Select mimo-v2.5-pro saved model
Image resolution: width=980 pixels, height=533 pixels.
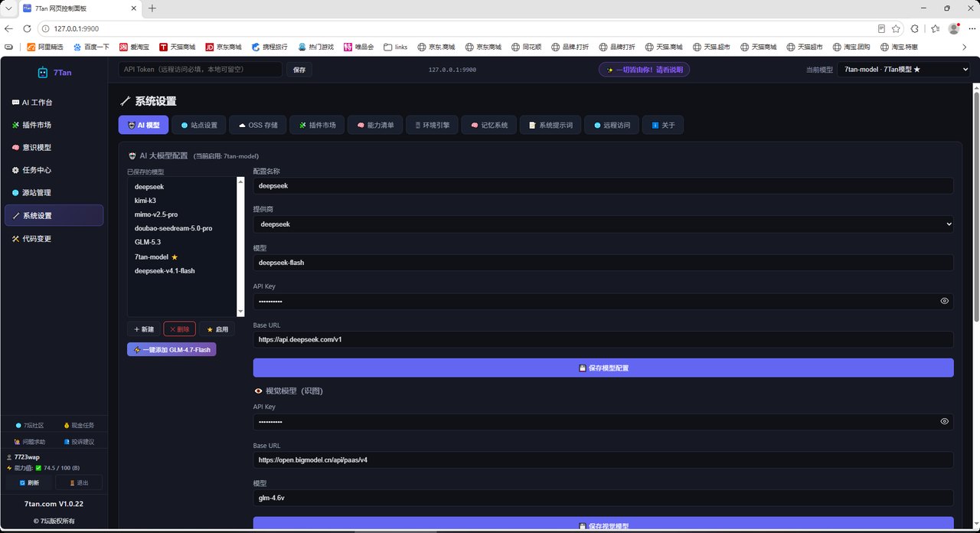(x=182, y=214)
